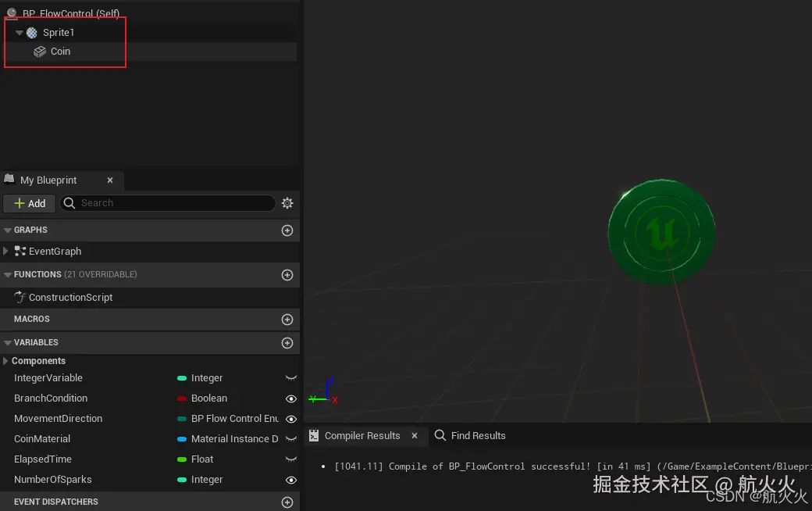The image size is (812, 511).
Task: Select the NumberOfSparks variable
Action: click(53, 480)
